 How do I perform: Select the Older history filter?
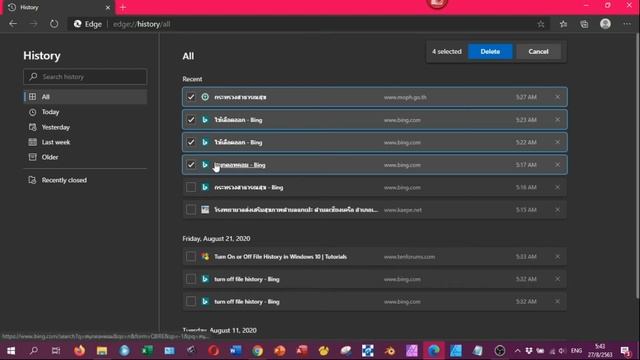85,157
